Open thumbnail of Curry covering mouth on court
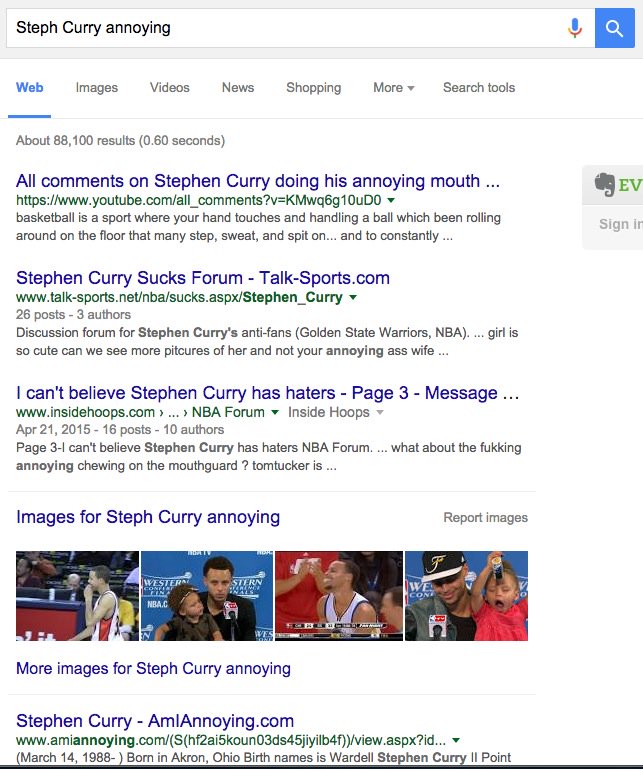 coord(77,596)
